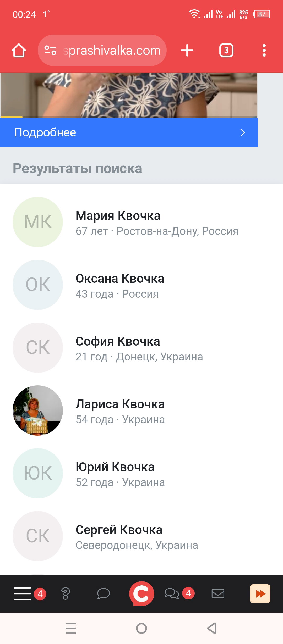Open Мария Квочка profile result
The width and height of the screenshot is (283, 644).
coord(141,222)
